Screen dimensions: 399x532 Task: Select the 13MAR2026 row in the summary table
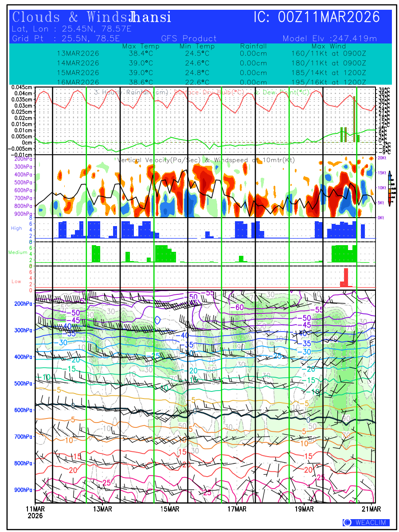(x=78, y=53)
